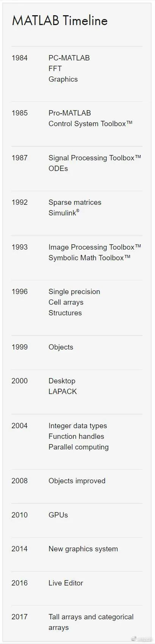Click the LAPACK entry
155x644 pixels.
point(63,392)
